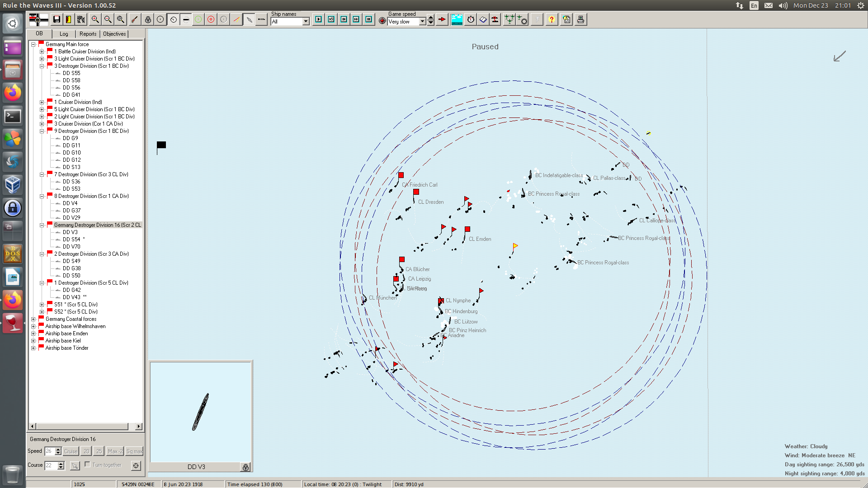Toggle the green range circle display button

point(198,19)
